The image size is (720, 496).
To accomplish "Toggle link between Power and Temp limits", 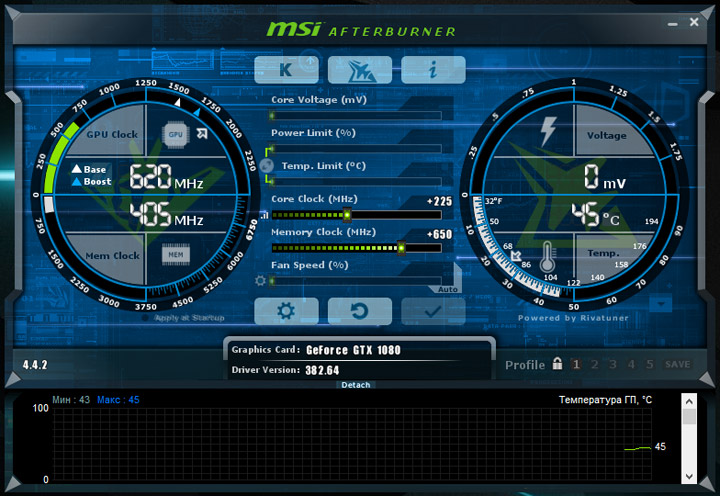I will pyautogui.click(x=266, y=165).
